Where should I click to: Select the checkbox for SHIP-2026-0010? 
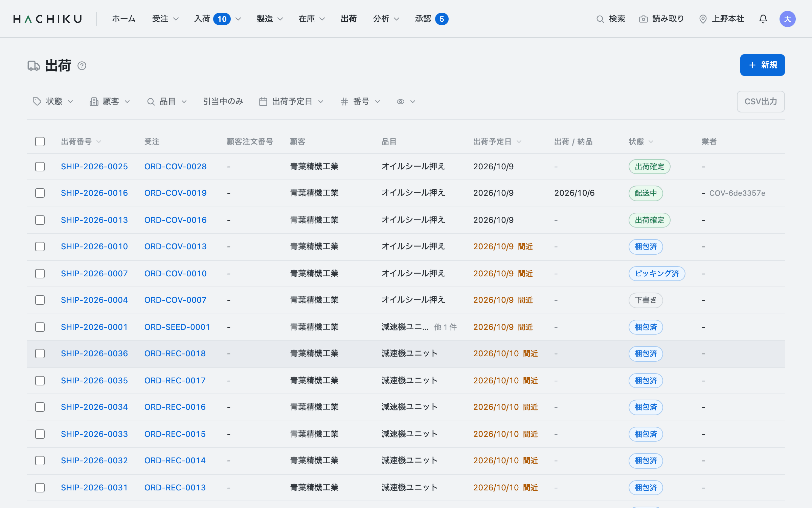40,247
